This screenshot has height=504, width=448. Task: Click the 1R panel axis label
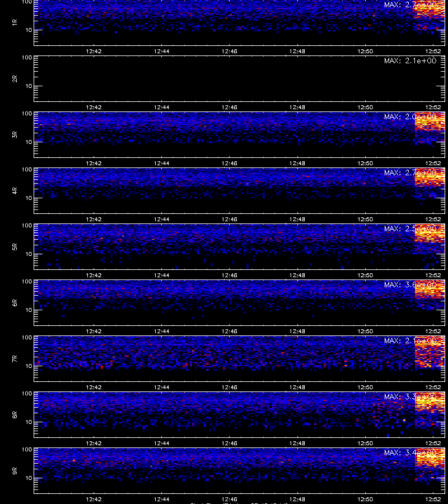(15, 22)
